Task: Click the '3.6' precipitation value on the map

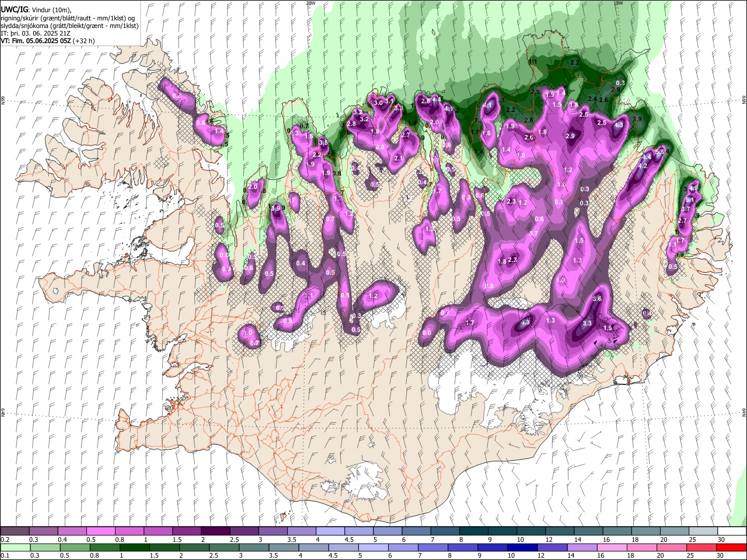Action: coord(597,299)
